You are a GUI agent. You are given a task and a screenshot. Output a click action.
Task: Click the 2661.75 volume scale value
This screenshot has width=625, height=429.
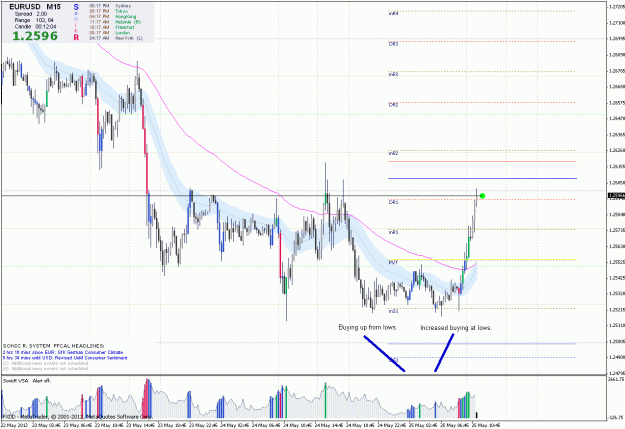616,380
